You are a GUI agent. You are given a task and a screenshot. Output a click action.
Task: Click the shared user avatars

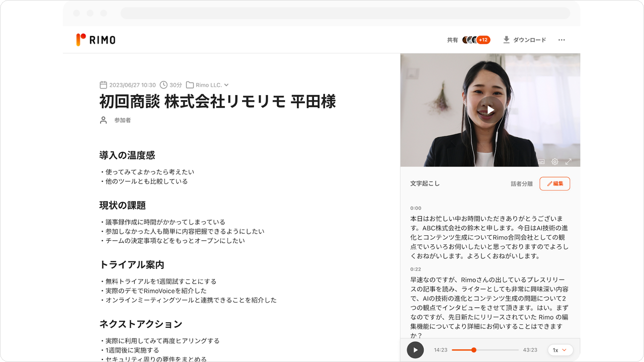470,40
